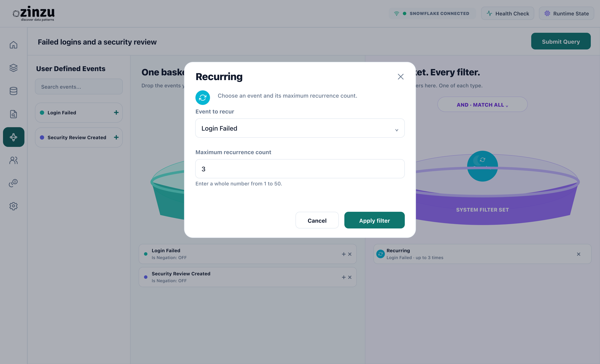Open the settings gear sidebar icon

13,206
